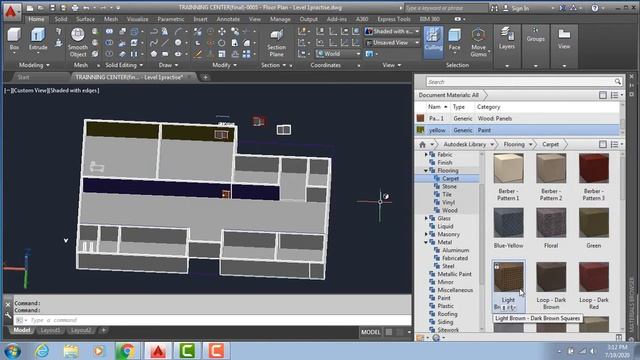The image size is (640, 360).
Task: Open the Autodesk Library breadcrumb dropdown
Action: [x=492, y=144]
